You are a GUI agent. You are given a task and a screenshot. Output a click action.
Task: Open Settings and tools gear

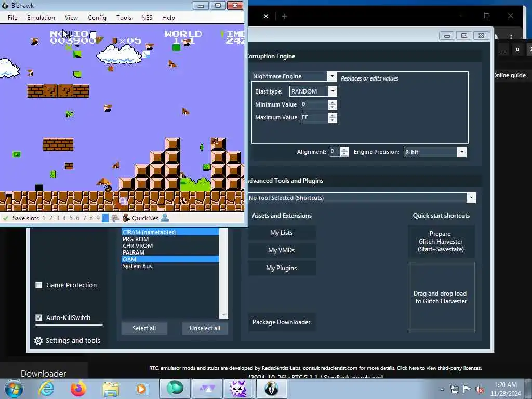tap(38, 341)
